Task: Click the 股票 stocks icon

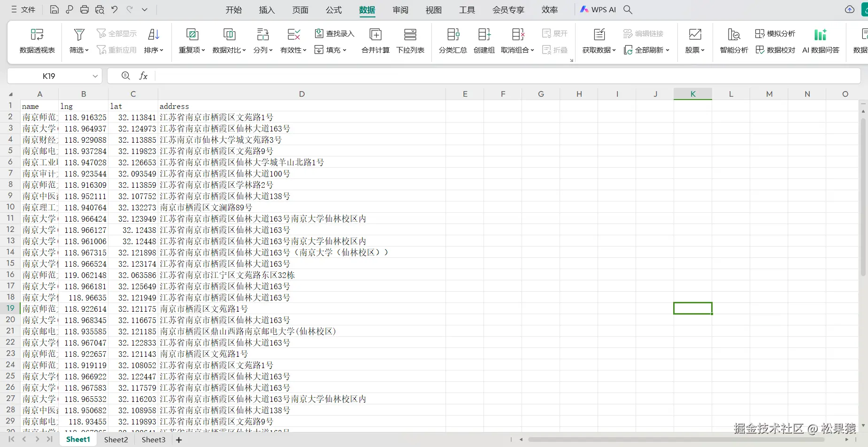Action: click(x=695, y=34)
